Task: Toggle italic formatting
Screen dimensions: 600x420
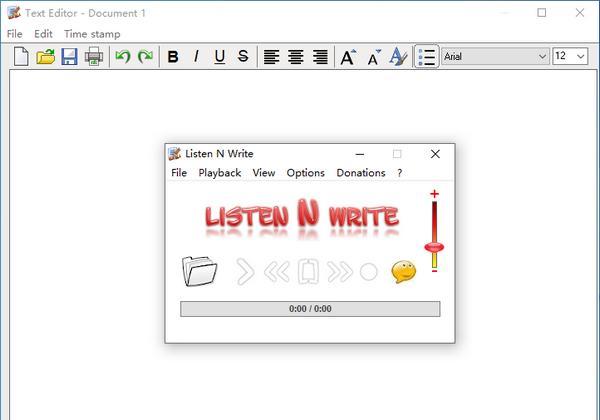Action: 196,57
